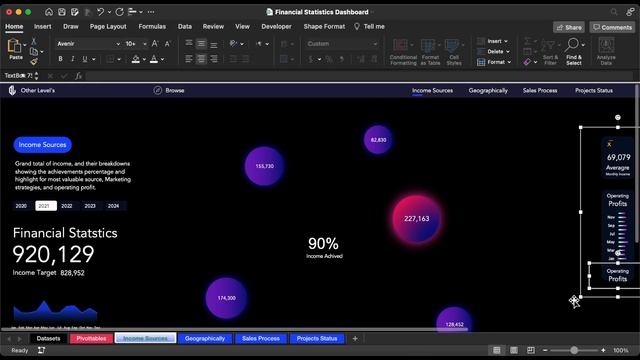Open the font size dropdown
The width and height of the screenshot is (640, 360).
tap(144, 44)
